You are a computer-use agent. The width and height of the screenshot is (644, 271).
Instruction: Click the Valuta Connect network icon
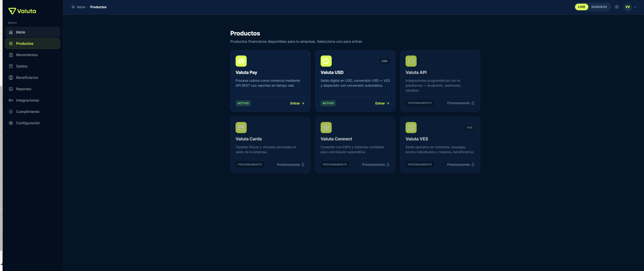pyautogui.click(x=326, y=127)
